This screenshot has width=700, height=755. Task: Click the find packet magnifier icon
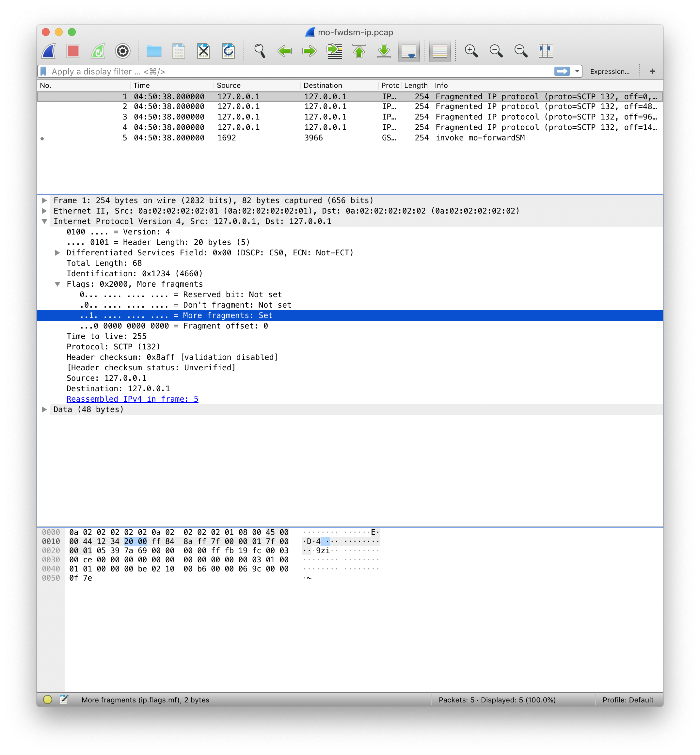click(260, 51)
